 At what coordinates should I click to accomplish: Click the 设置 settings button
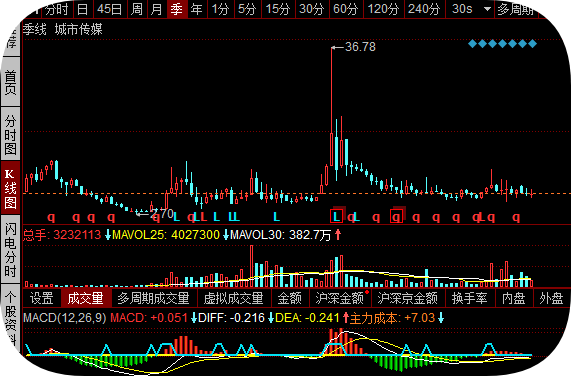42,298
